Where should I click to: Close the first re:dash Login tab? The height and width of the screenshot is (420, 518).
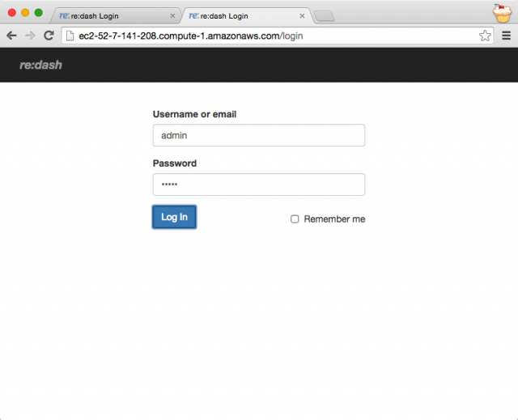point(172,16)
